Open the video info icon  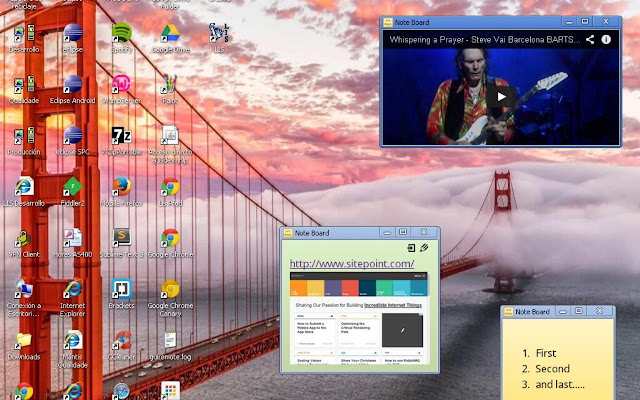(607, 39)
